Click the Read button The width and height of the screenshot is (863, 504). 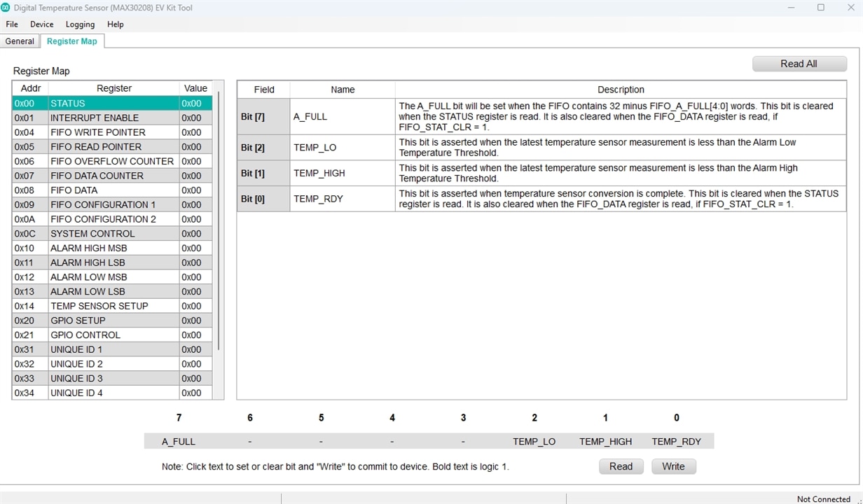(x=621, y=466)
